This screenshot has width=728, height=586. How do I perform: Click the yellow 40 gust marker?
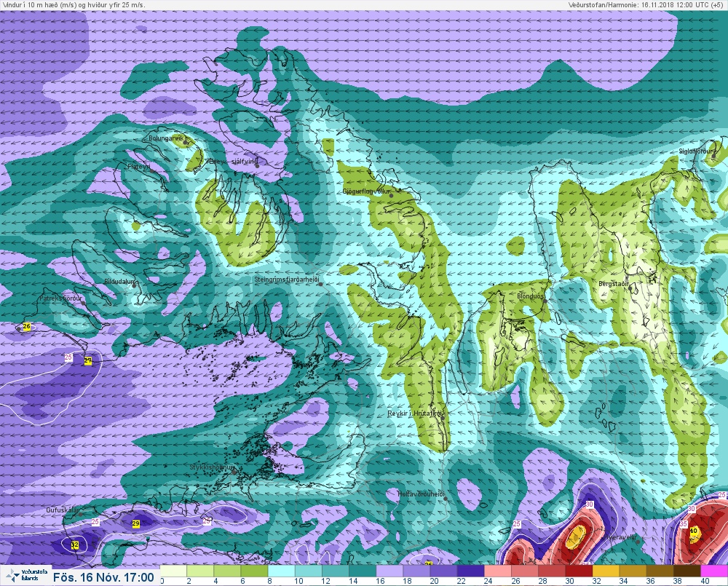[x=694, y=531]
